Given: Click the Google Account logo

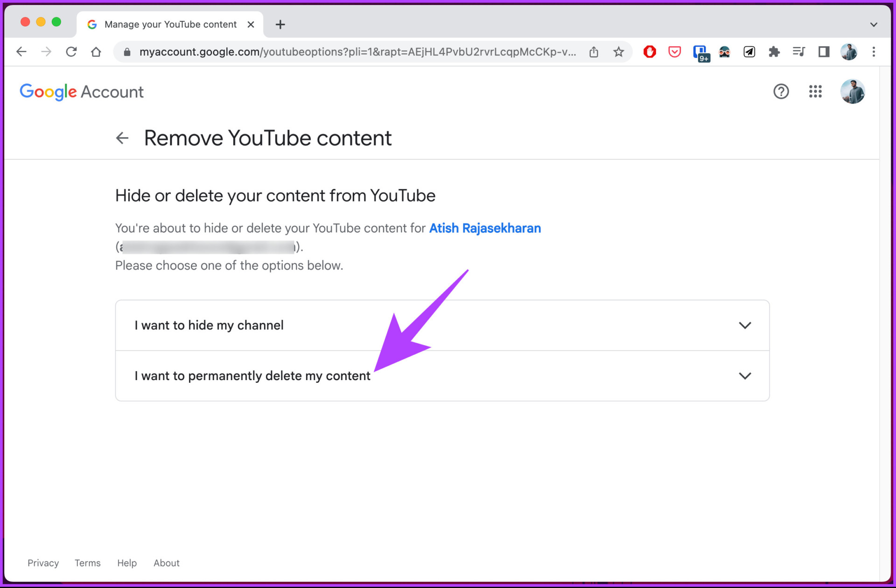Looking at the screenshot, I should coord(82,92).
